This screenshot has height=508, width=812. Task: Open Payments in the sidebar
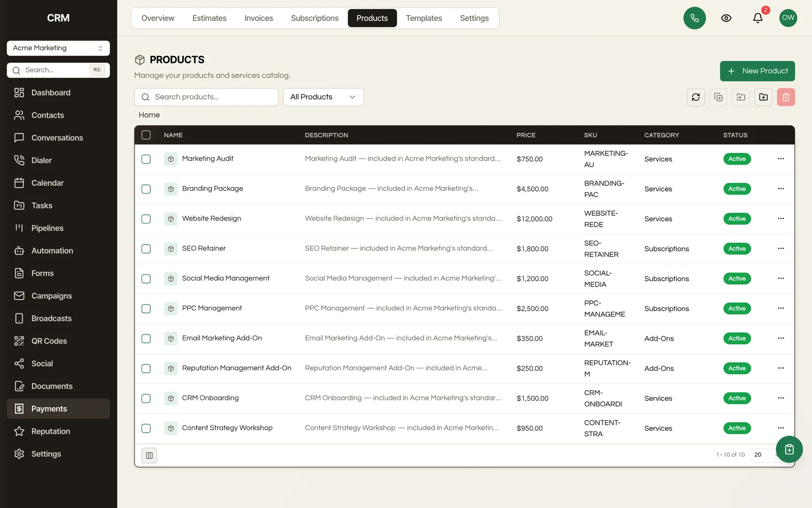pyautogui.click(x=58, y=409)
